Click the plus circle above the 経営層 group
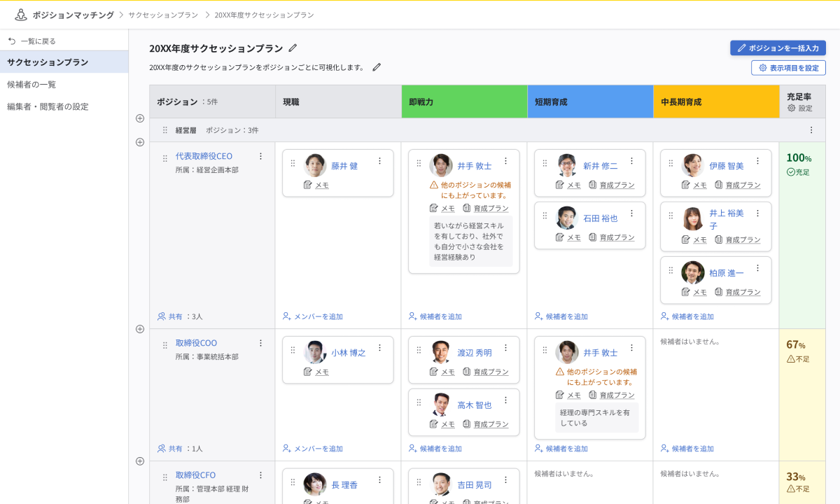This screenshot has height=504, width=840. pos(140,118)
